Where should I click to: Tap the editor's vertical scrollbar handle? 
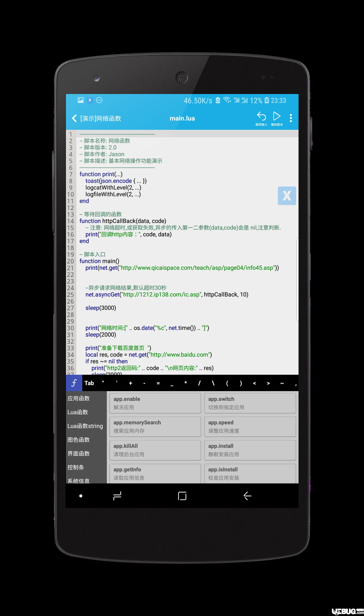click(297, 279)
